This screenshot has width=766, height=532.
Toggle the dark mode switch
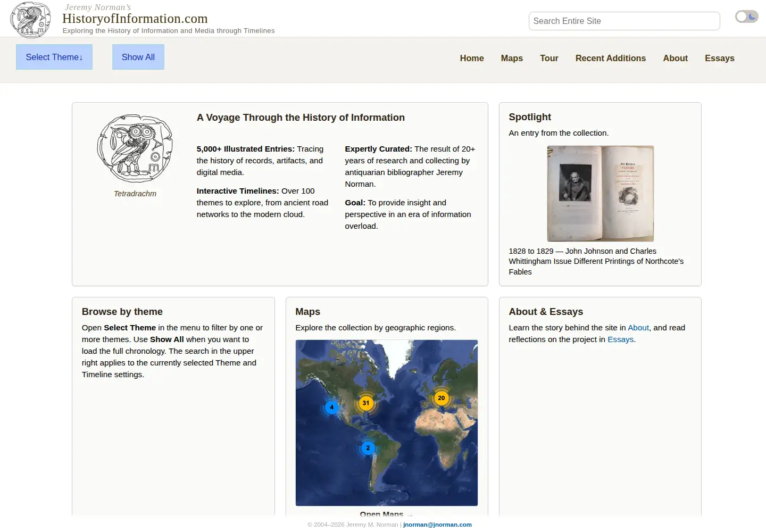tap(747, 17)
